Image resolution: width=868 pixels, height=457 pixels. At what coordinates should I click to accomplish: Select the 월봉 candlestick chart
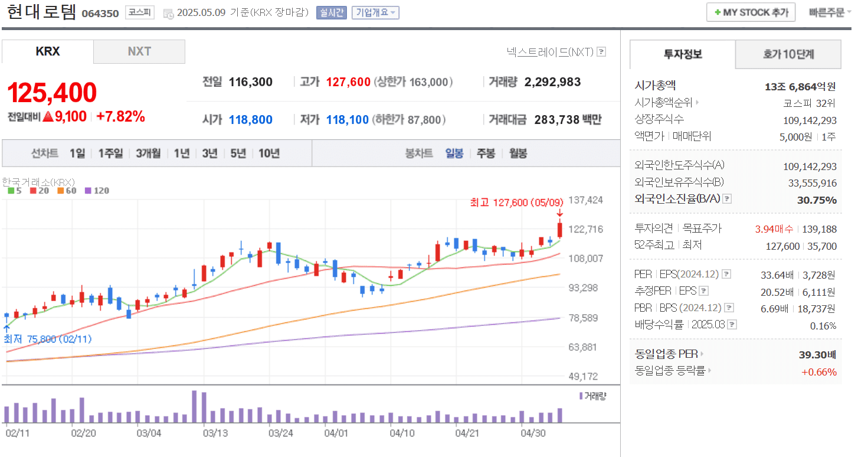(518, 154)
